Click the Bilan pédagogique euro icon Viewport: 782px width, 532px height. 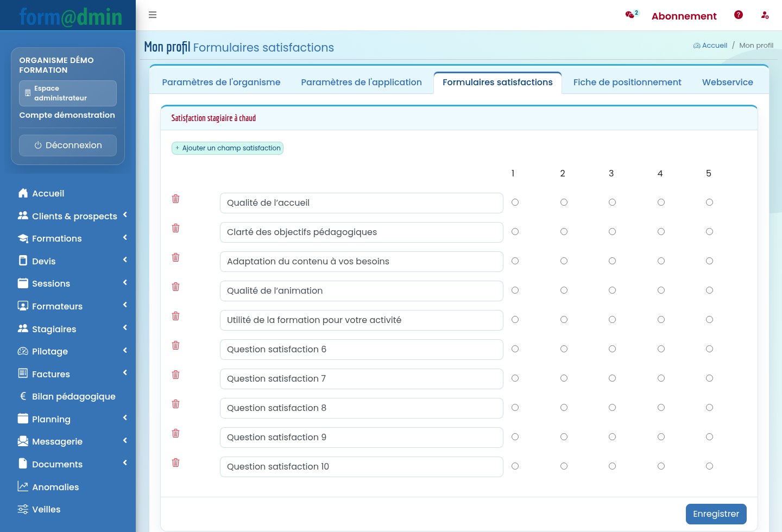[x=23, y=396]
